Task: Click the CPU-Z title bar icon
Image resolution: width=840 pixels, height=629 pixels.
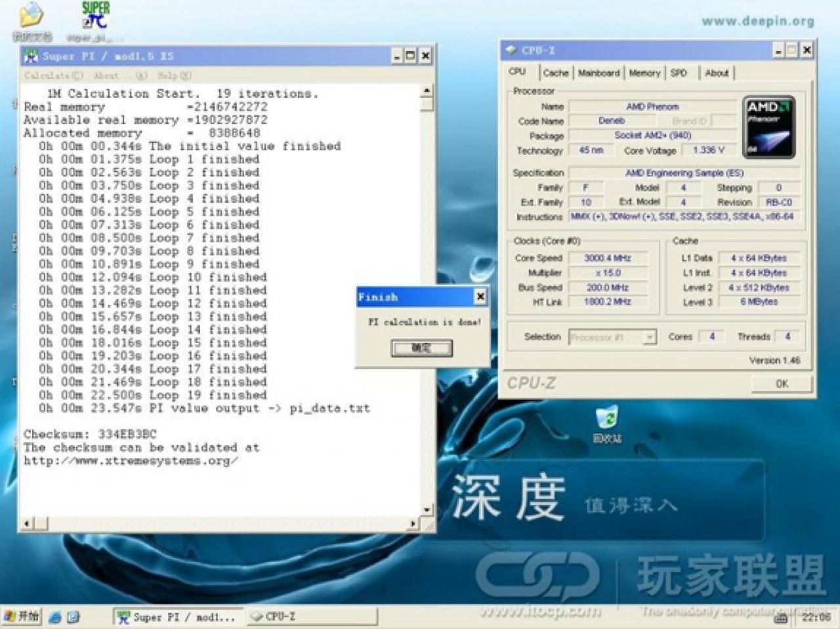Action: click(512, 50)
